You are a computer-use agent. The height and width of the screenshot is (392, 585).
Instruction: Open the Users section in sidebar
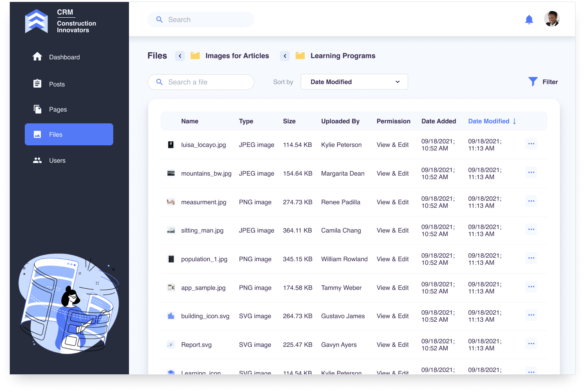tap(57, 160)
